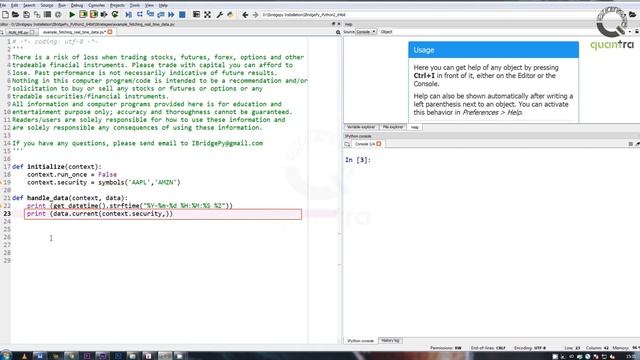Click the Save file icon
The height and width of the screenshot is (360, 640).
pyautogui.click(x=27, y=15)
